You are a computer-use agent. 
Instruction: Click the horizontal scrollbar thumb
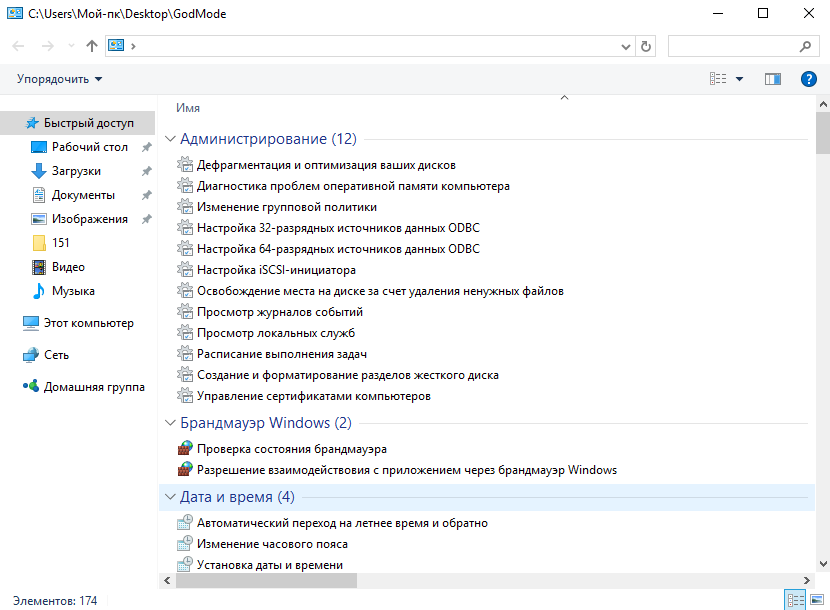coord(266,580)
